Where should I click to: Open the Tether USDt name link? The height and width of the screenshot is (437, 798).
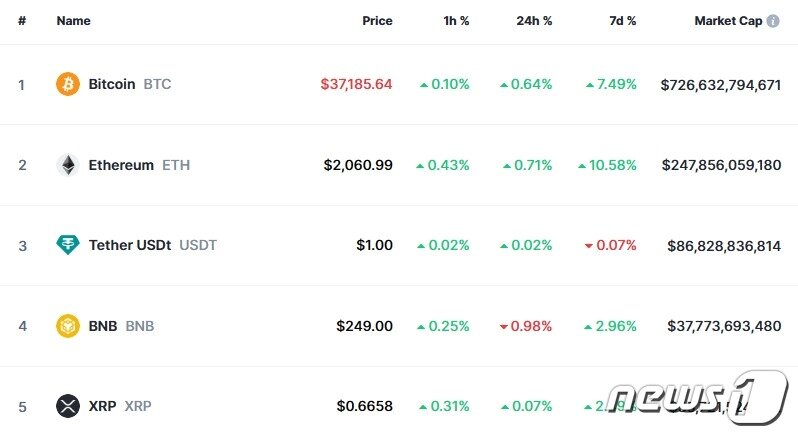(130, 245)
